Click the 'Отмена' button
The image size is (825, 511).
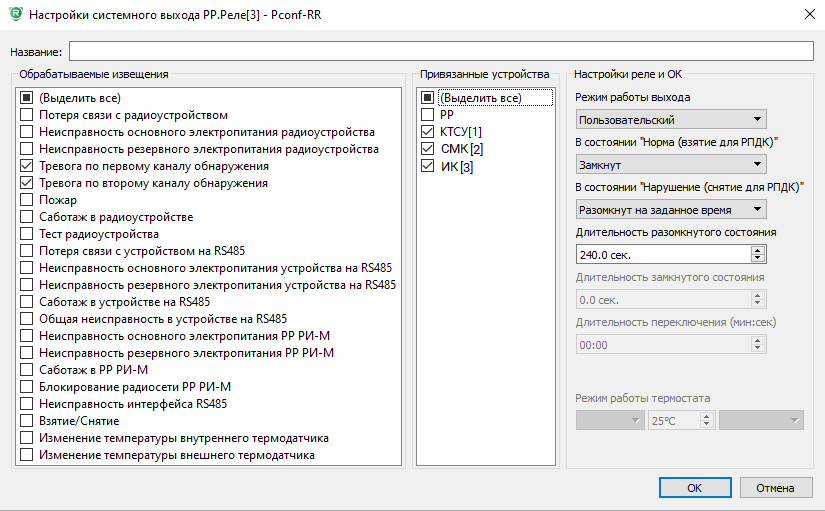(x=774, y=488)
